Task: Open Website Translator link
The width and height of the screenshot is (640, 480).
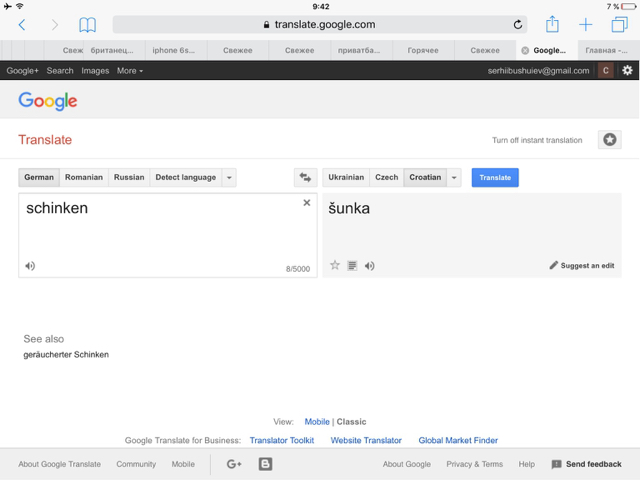Action: (366, 440)
